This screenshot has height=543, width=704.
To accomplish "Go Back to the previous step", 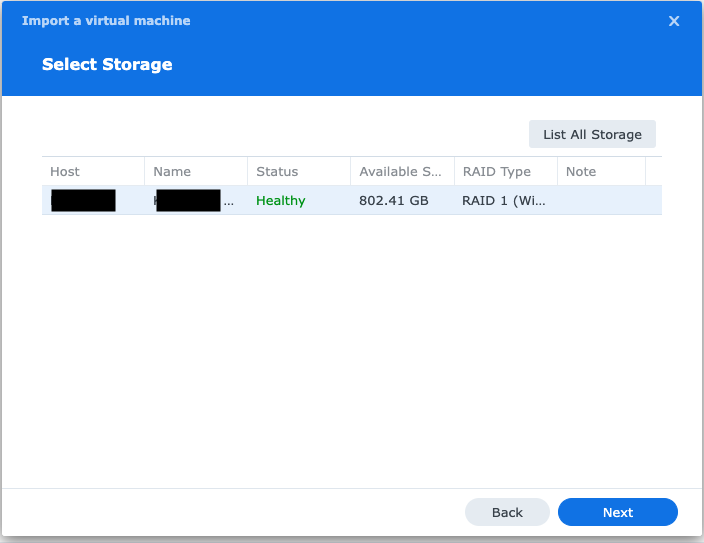I will [507, 512].
